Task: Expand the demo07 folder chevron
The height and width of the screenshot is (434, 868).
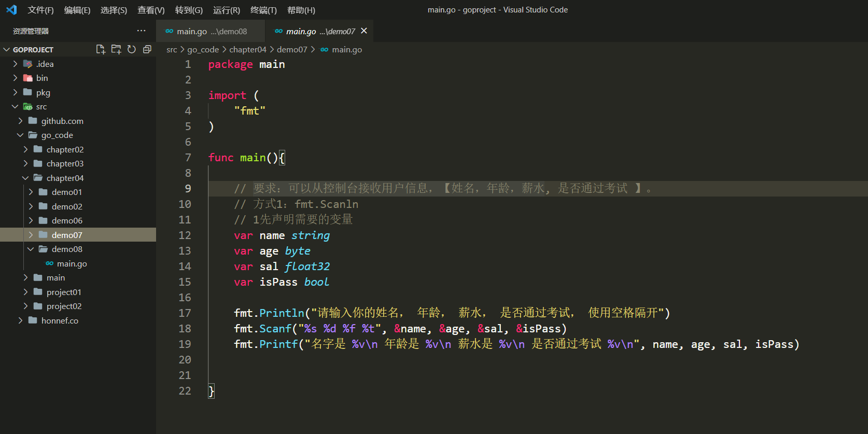Action: pos(31,235)
